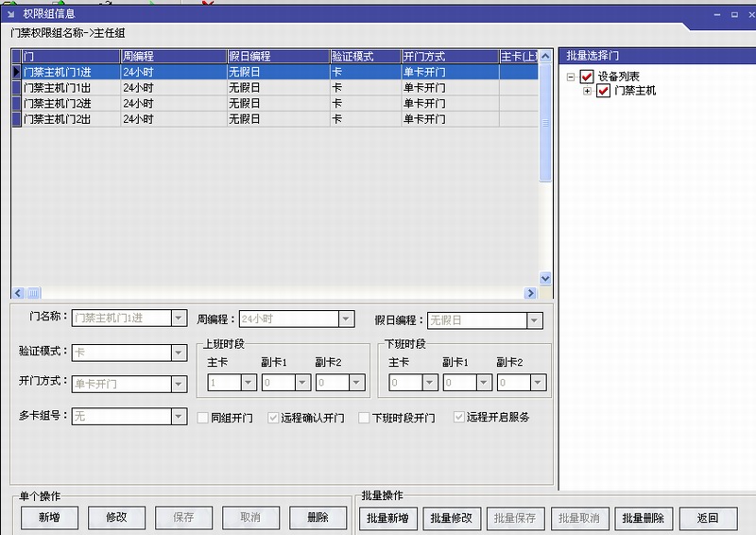
Task: Enable the 同组开门 checkbox
Action: (203, 418)
